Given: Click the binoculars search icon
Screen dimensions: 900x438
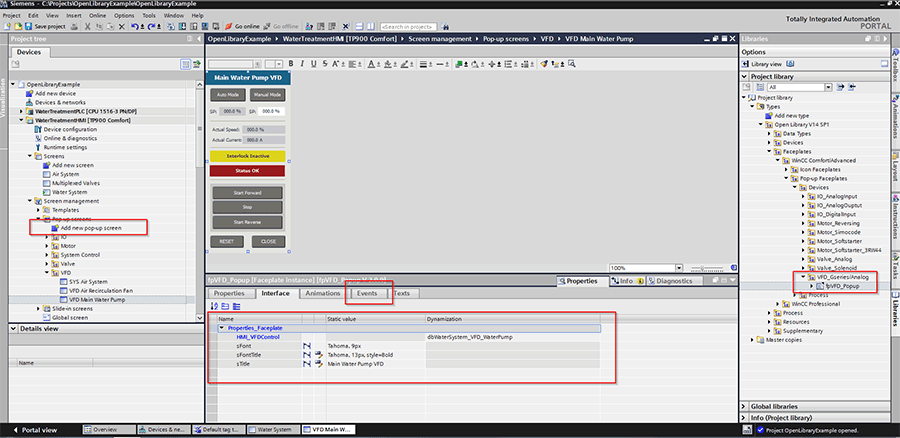Looking at the screenshot, I should 445,26.
